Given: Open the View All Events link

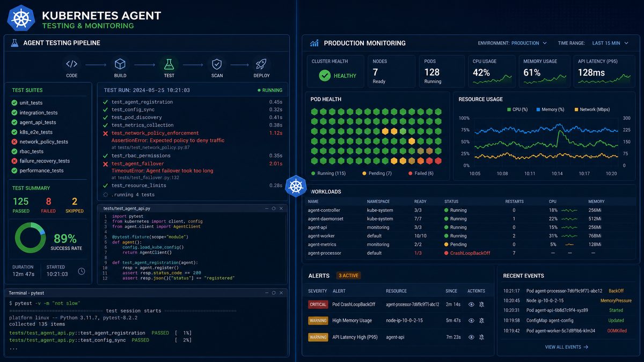Looking at the screenshot, I should click(566, 347).
